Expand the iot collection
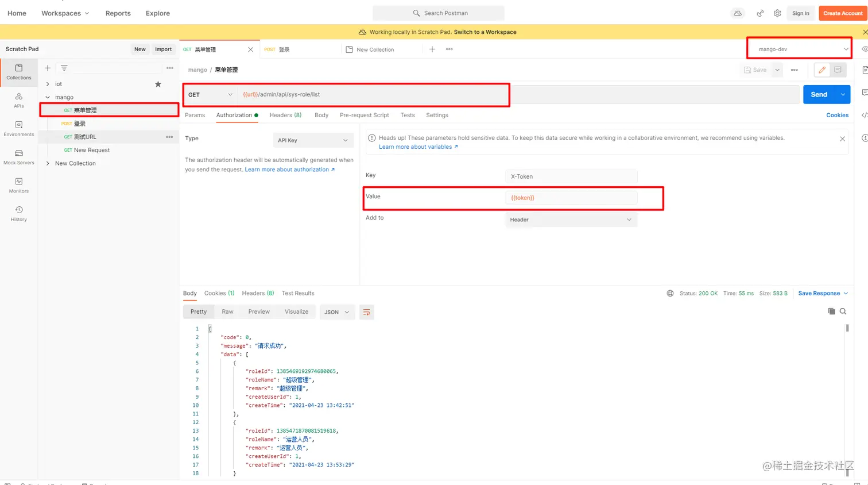This screenshot has width=868, height=485. click(x=48, y=84)
